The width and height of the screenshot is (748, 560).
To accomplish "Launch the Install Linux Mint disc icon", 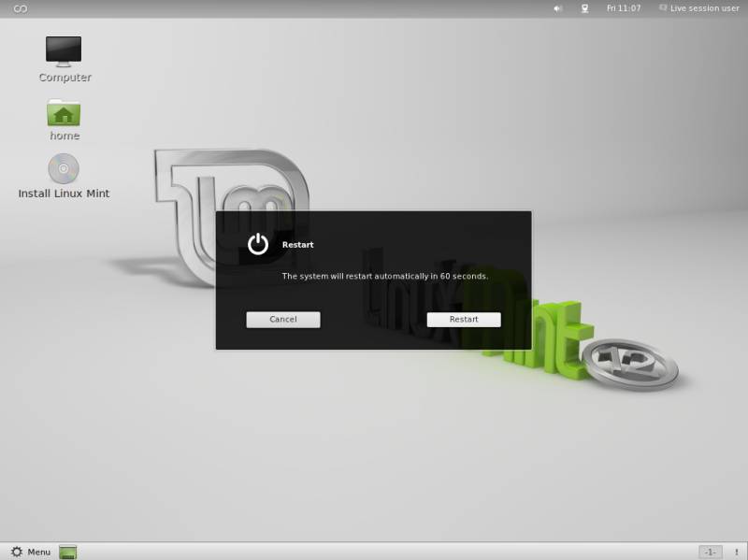I will [x=64, y=176].
